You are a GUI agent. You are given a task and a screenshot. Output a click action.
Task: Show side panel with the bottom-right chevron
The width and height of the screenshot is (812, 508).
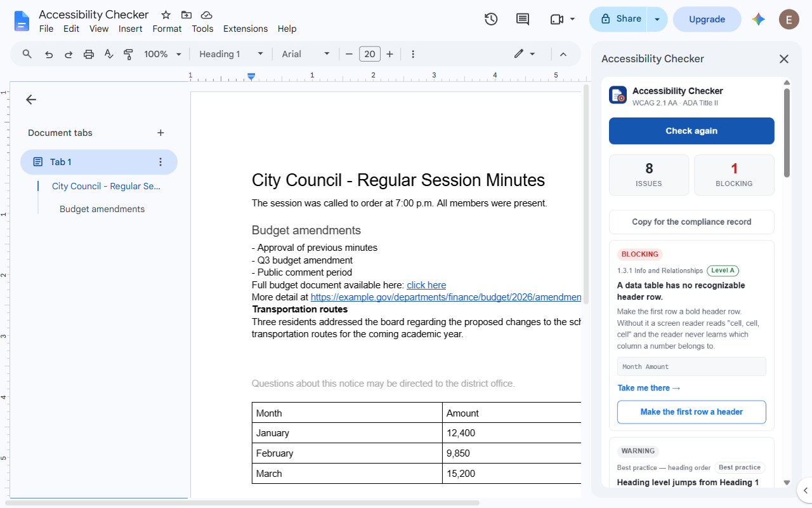pyautogui.click(x=804, y=490)
